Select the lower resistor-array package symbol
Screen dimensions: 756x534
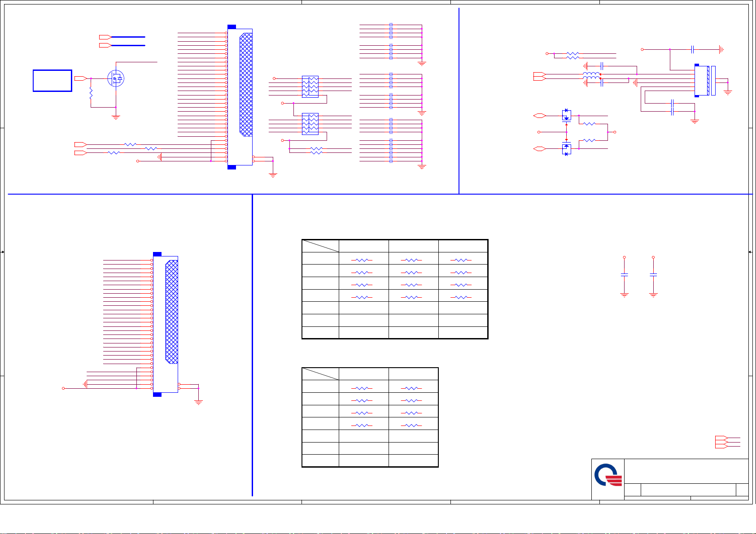pos(310,124)
